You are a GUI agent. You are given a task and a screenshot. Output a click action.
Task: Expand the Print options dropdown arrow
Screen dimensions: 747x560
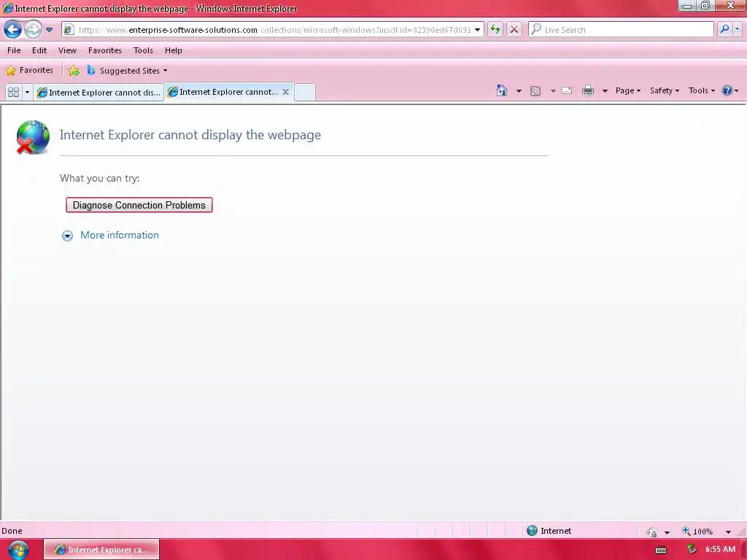point(605,91)
